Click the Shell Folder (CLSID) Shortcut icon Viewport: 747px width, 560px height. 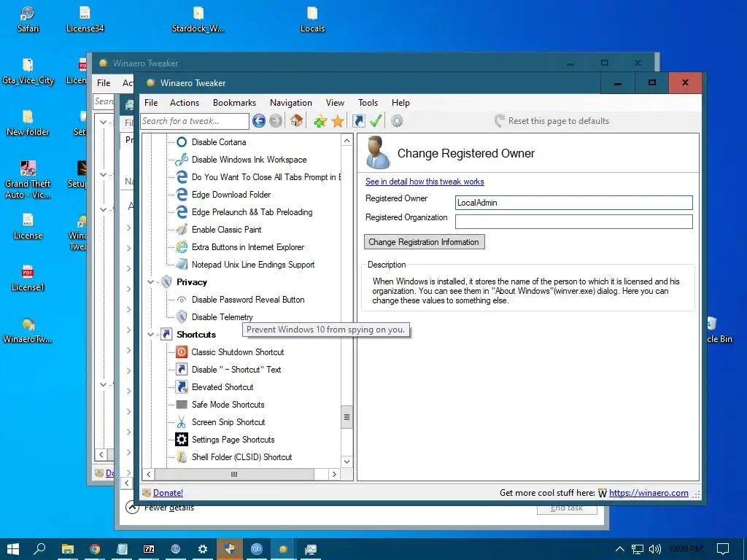point(182,456)
